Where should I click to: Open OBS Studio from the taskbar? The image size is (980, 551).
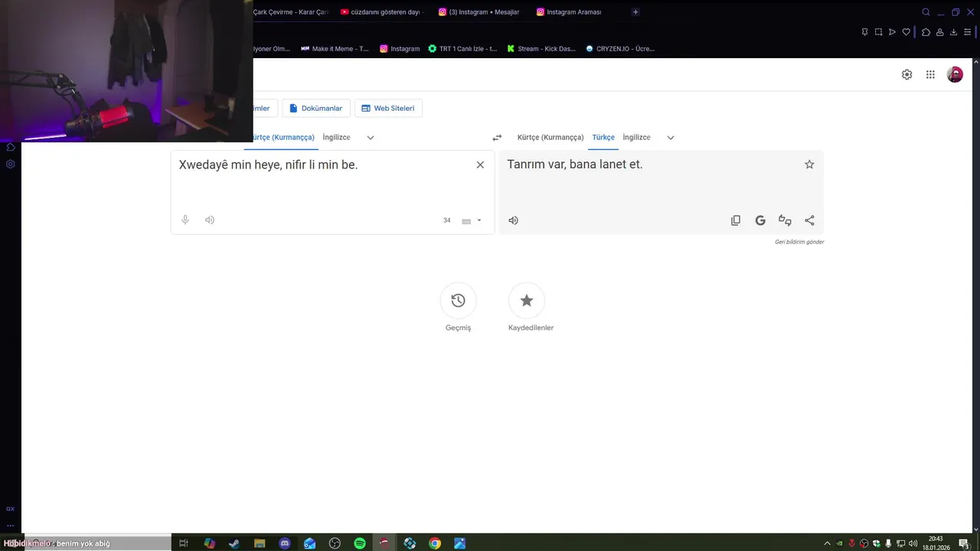coord(335,543)
